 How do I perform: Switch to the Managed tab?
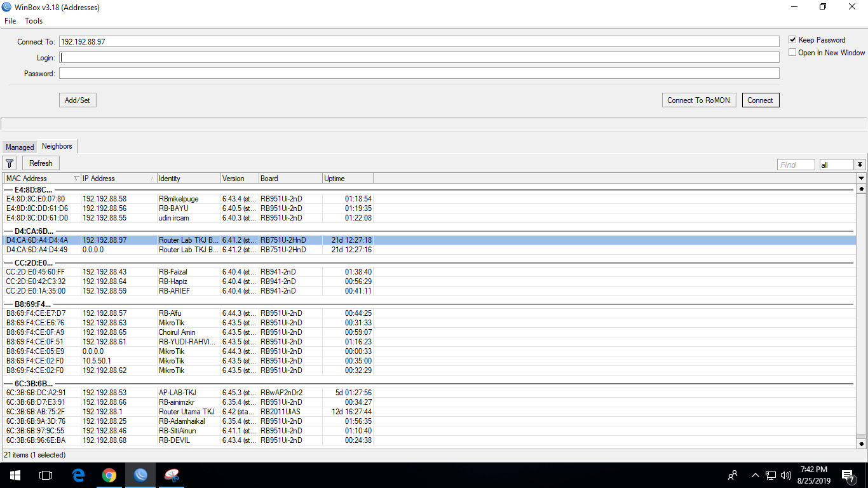click(20, 147)
